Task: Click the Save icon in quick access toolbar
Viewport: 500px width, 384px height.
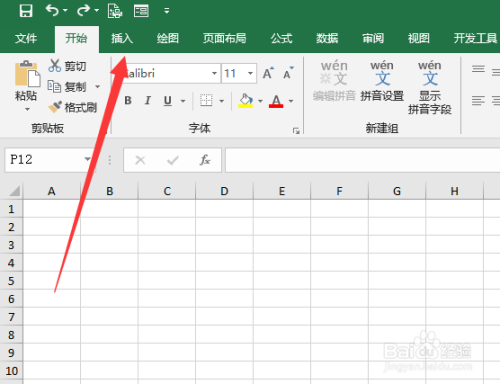Action: coord(26,11)
